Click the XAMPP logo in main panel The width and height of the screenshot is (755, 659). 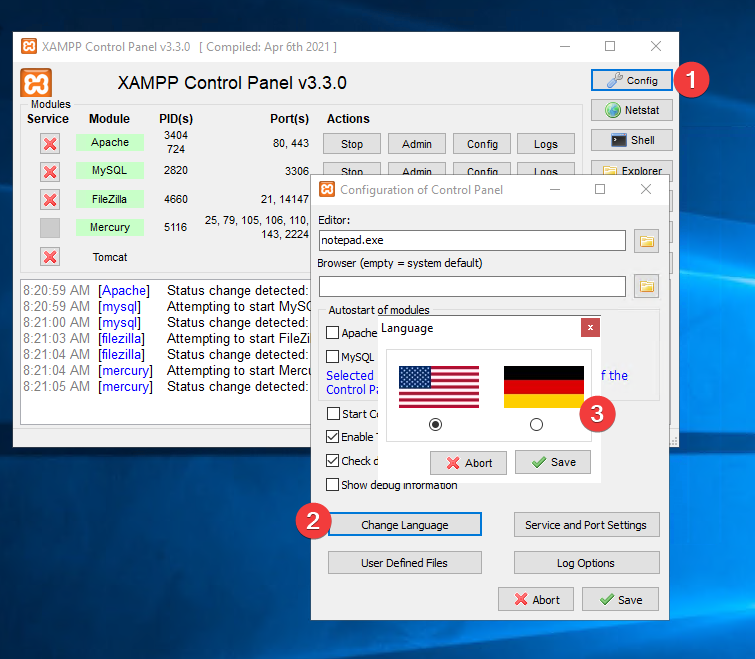point(36,83)
